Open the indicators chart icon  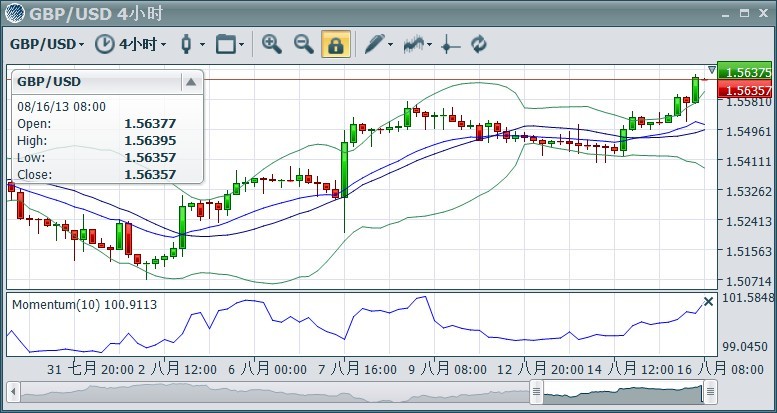(414, 44)
